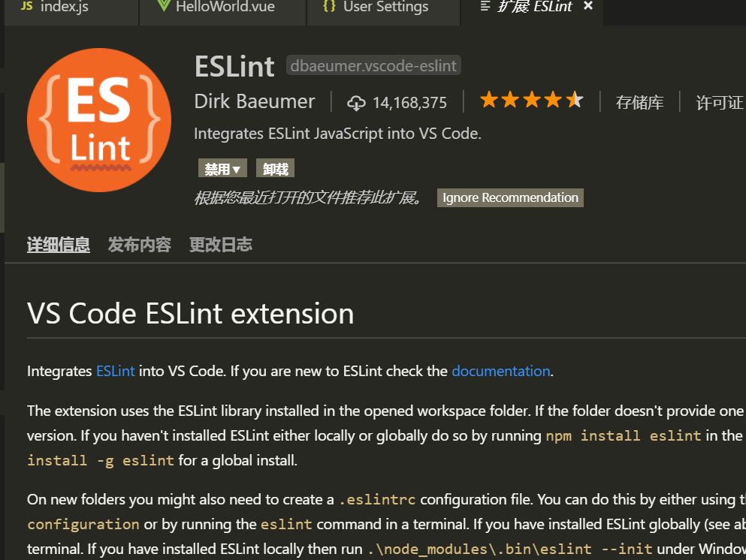Click the .eslintrc code text
This screenshot has width=746, height=560.
pos(377,500)
